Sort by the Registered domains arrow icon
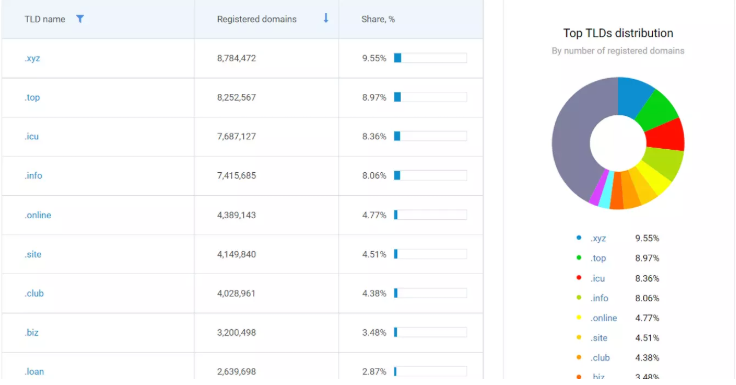The width and height of the screenshot is (736, 385). click(x=326, y=18)
